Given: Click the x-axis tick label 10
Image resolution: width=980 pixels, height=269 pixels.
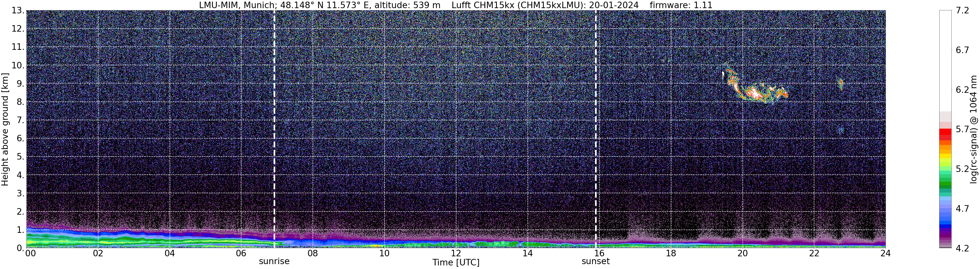Looking at the screenshot, I should [384, 253].
